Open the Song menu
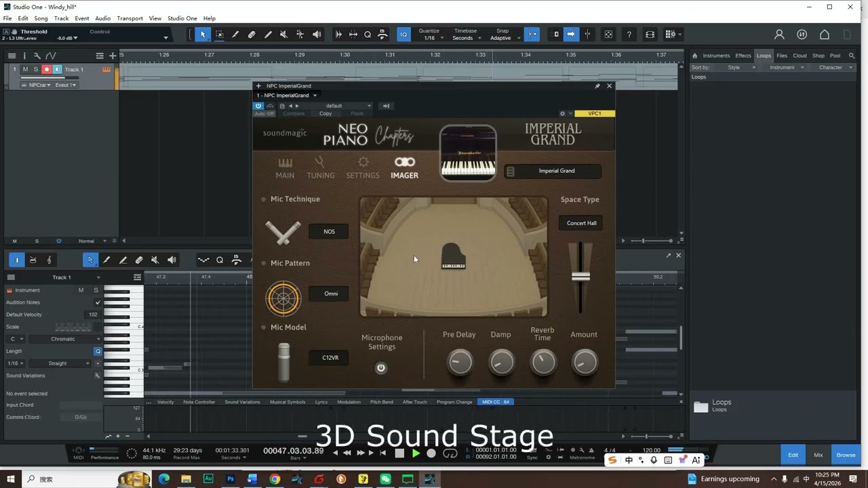This screenshot has height=488, width=868. click(x=41, y=18)
